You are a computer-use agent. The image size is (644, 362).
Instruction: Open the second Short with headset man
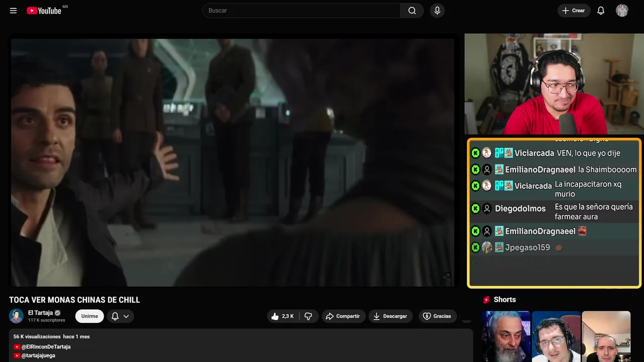pos(556,336)
